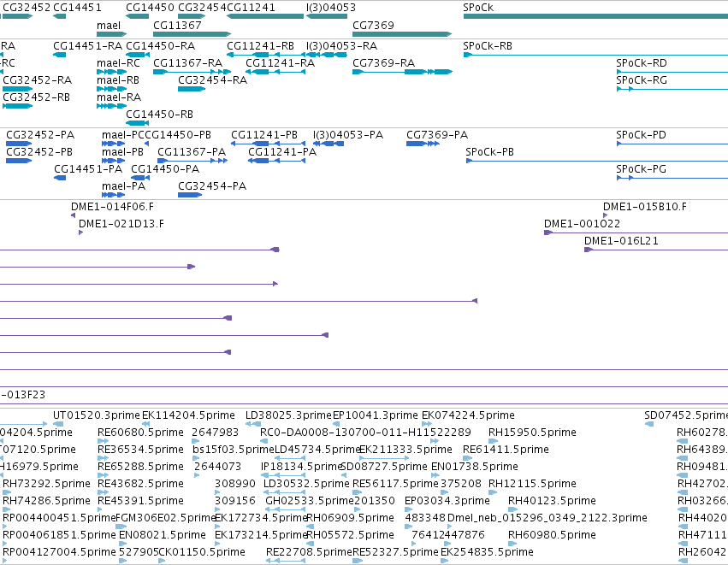
Task: Select the GH02533.5prime EST label
Action: (309, 501)
